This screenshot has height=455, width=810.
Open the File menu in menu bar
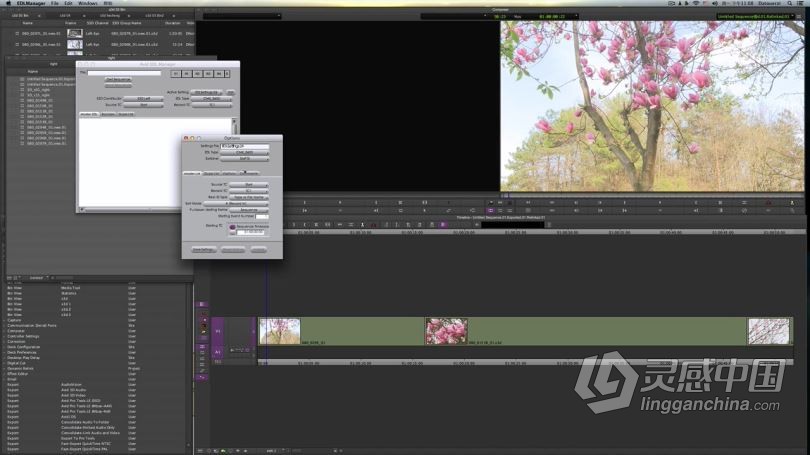(55, 3)
